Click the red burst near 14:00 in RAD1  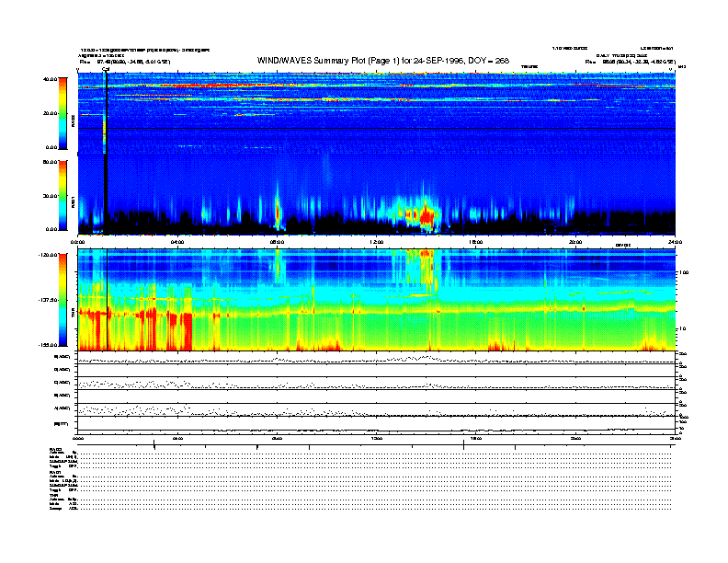(427, 215)
